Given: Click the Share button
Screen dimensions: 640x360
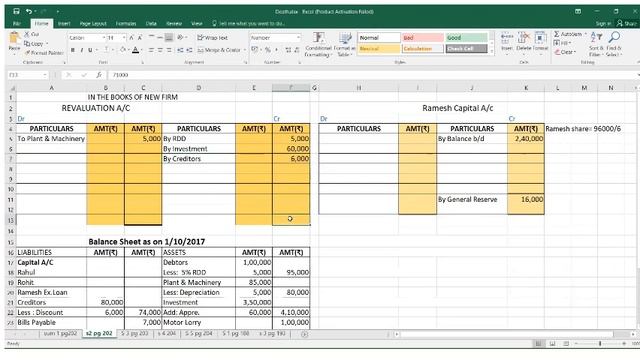Looking at the screenshot, I should (x=627, y=24).
